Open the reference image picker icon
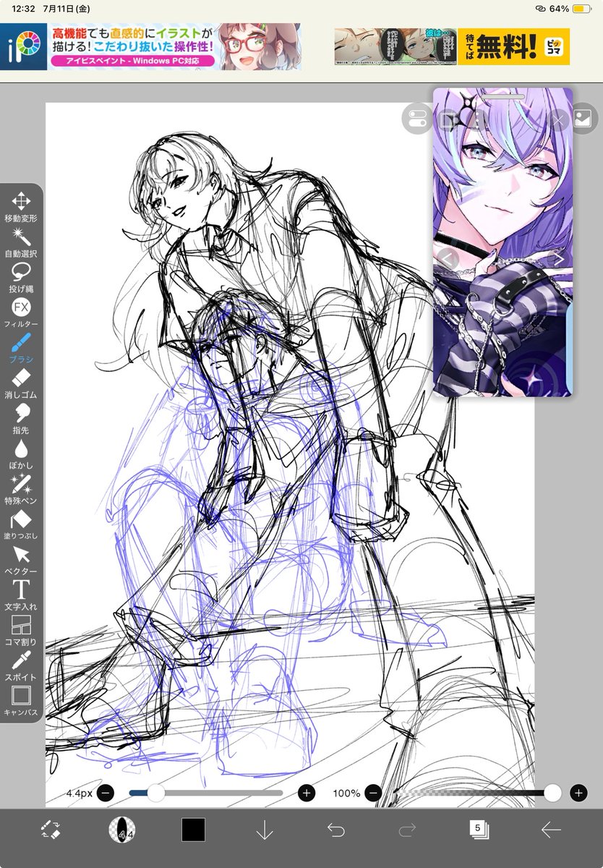Screen dimensions: 603x868 click(583, 118)
